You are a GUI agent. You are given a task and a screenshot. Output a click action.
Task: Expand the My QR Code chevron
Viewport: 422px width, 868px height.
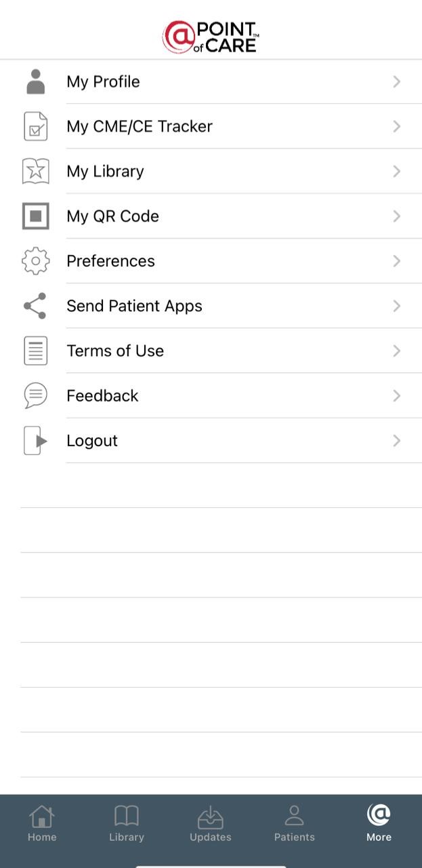pyautogui.click(x=397, y=216)
